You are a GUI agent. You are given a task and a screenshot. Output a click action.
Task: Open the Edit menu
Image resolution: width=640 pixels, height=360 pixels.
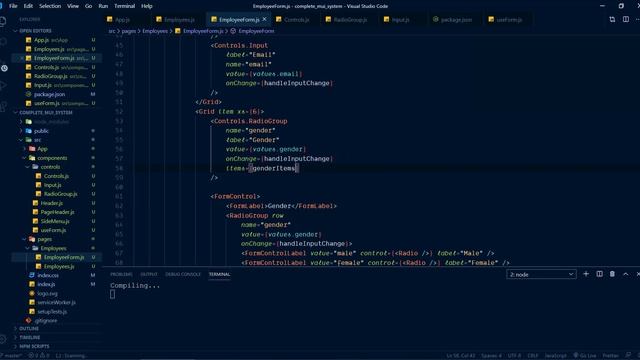pyautogui.click(x=28, y=6)
